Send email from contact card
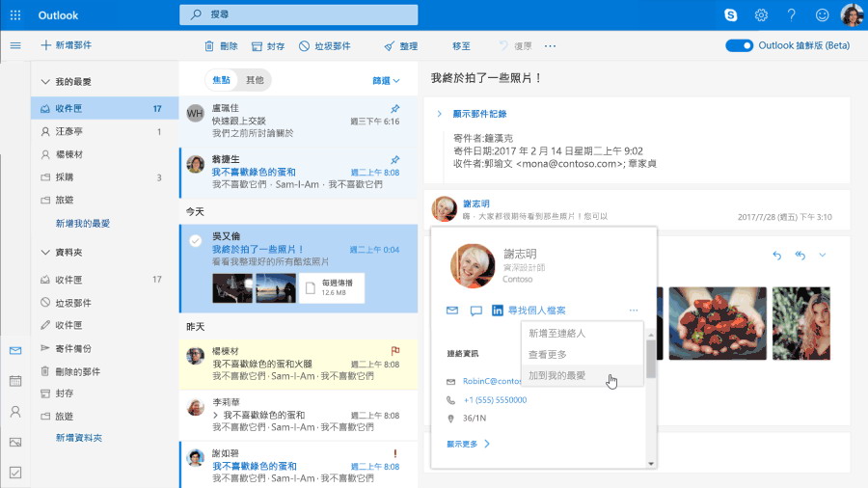 [x=452, y=311]
